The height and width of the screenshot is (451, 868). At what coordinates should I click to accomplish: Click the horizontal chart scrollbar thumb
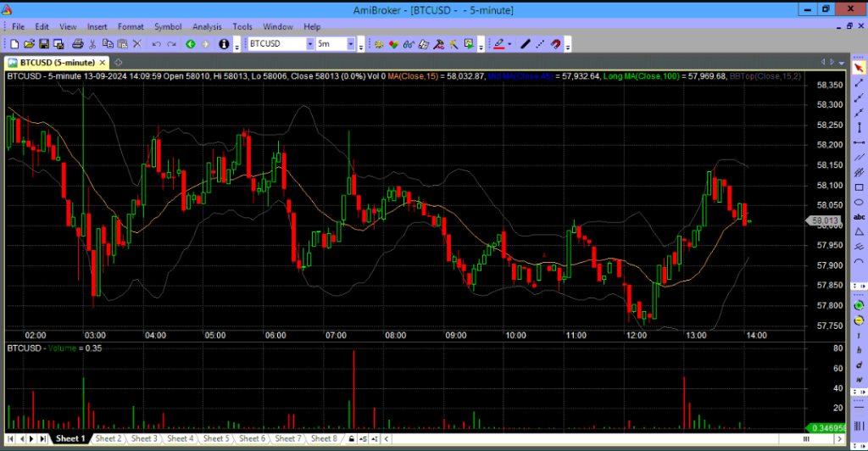click(x=806, y=439)
